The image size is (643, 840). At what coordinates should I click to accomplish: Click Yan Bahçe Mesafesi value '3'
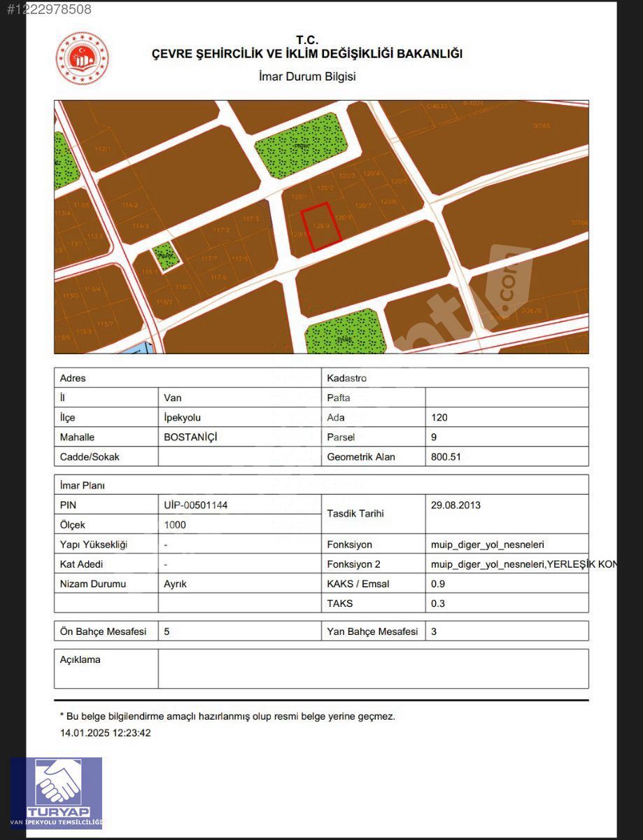(x=434, y=631)
